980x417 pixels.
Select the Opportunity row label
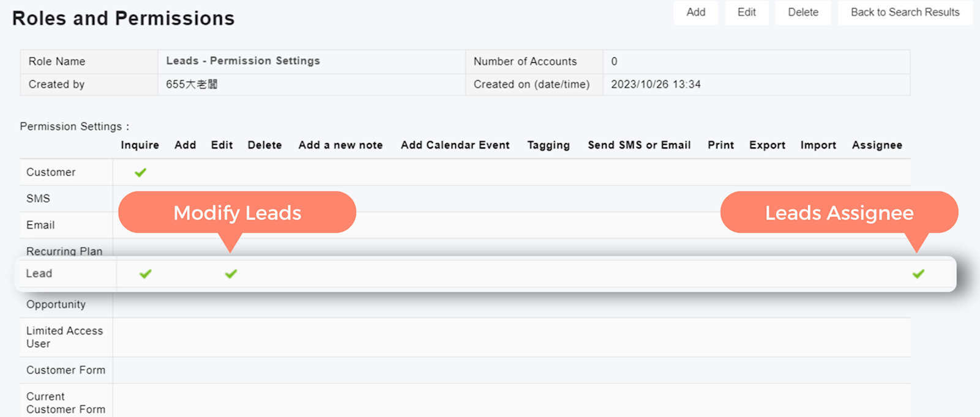click(56, 304)
